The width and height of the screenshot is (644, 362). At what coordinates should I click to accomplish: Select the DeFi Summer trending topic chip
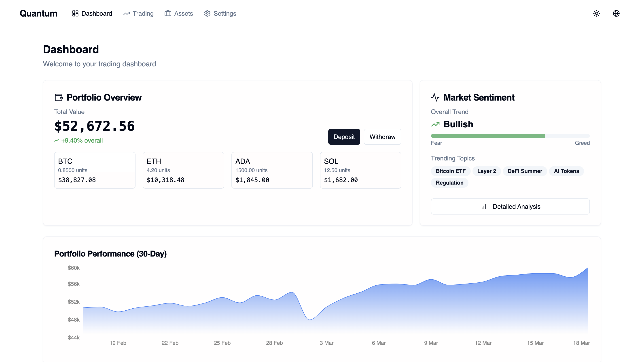[x=525, y=171]
